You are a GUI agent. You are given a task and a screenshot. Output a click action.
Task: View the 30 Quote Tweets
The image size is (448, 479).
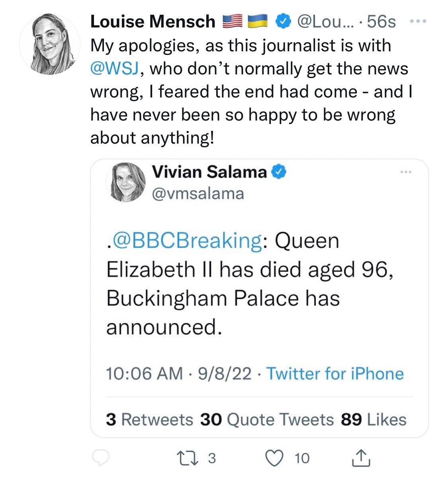point(267,419)
